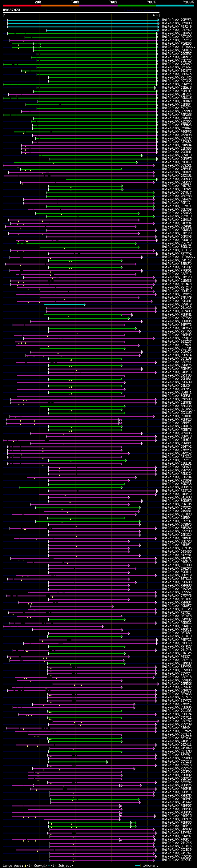Open hit UniRef100_A8J249
The width and height of the screenshot is (197, 868).
tap(177, 26)
